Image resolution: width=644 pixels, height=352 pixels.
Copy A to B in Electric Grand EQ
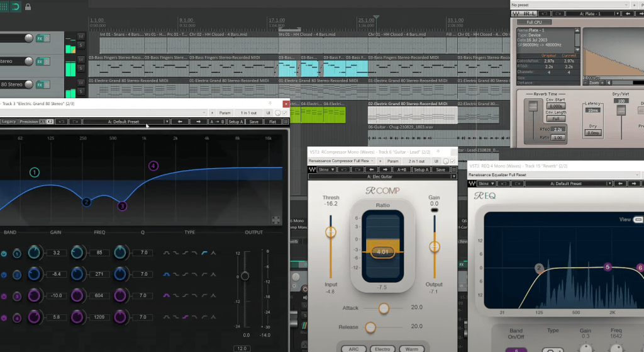[x=217, y=122]
